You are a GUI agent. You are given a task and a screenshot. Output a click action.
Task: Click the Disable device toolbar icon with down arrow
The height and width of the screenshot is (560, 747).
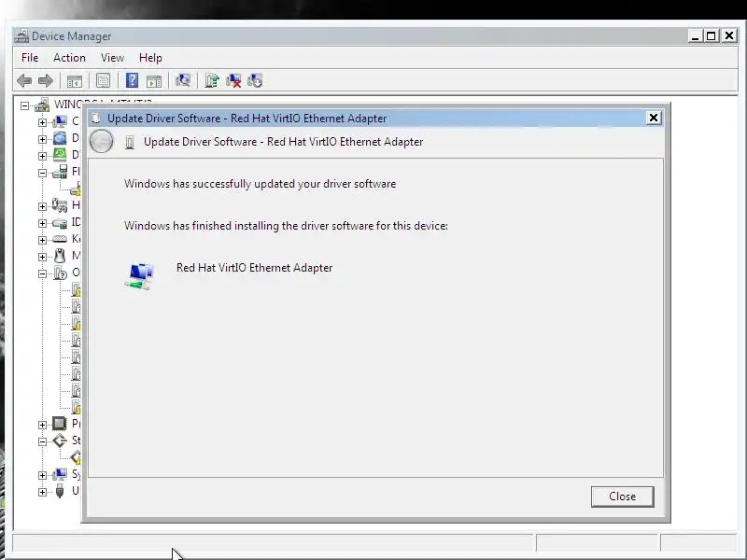255,80
